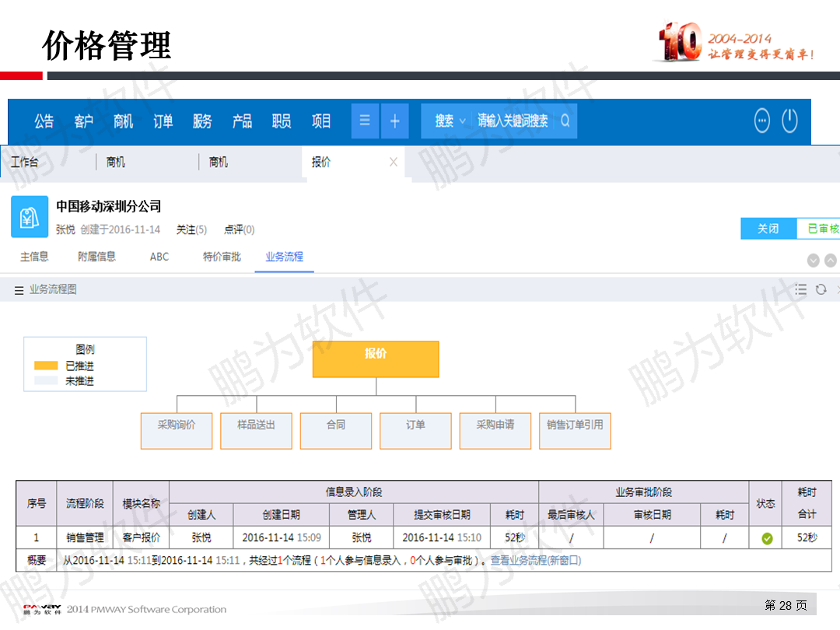
Task: Click the orange 已推进 legend swatch
Action: click(x=46, y=366)
